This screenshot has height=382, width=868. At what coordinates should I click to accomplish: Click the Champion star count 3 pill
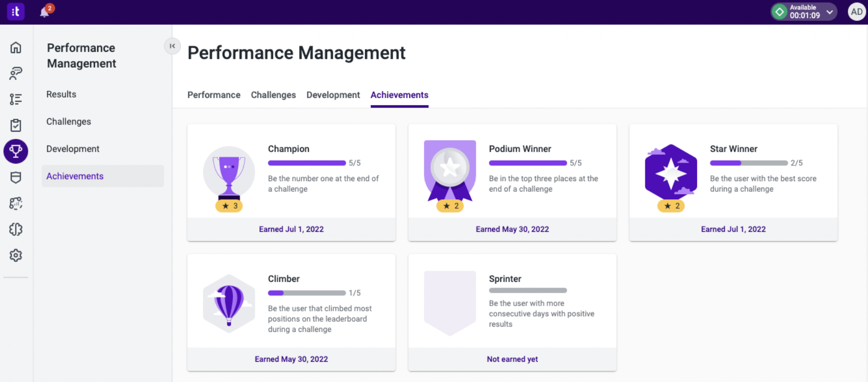click(229, 206)
